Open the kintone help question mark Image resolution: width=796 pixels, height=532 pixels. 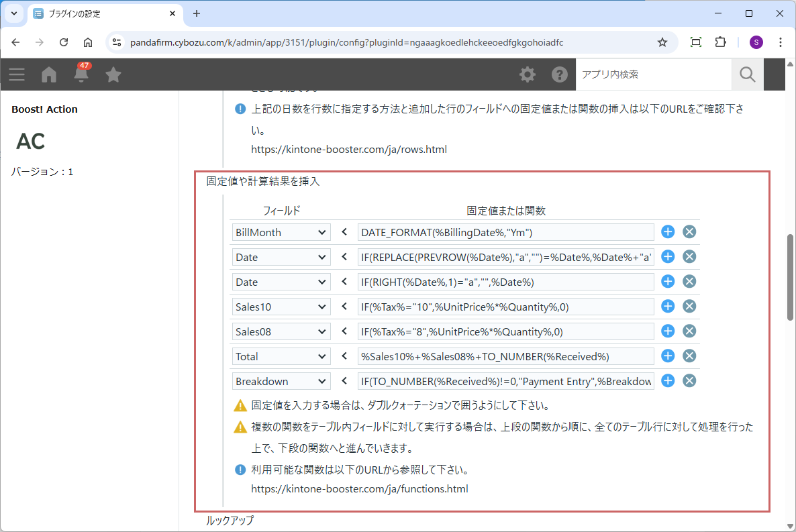[560, 74]
